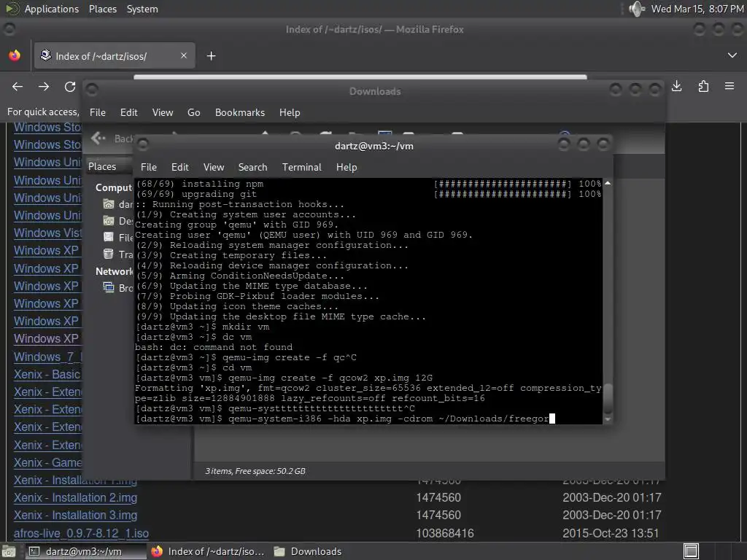Click the File System icon in the sidebar
Screen dimensions: 747x560
[109, 237]
